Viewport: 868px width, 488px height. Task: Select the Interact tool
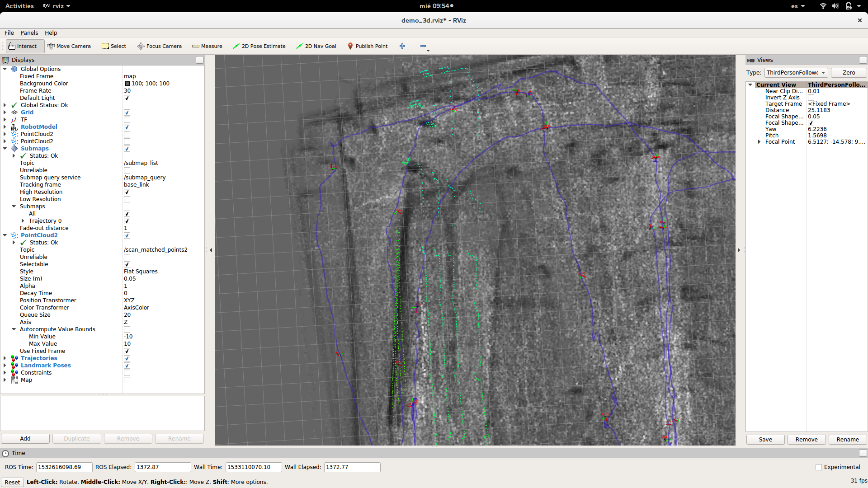pyautogui.click(x=24, y=46)
